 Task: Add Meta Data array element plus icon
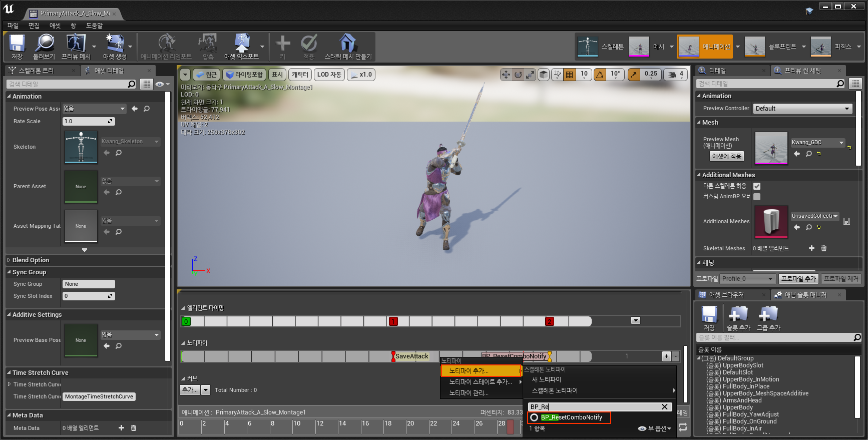tap(121, 428)
